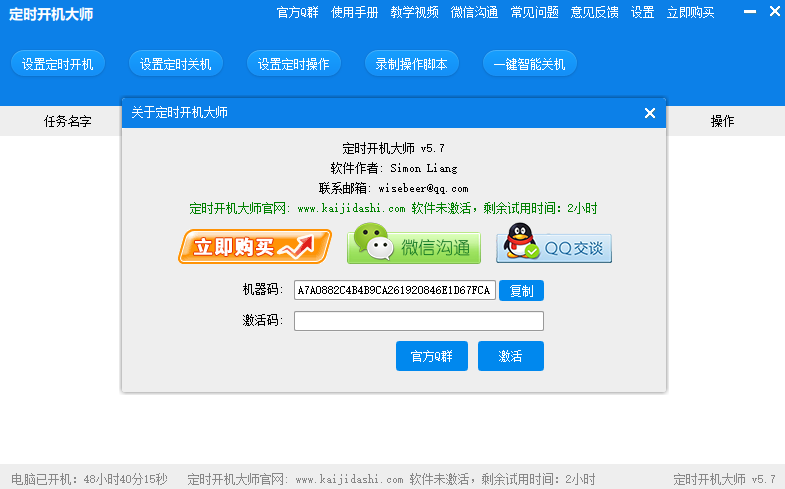Image resolution: width=785 pixels, height=489 pixels.
Task: Open the QQ交谈 penguin button
Action: coord(554,244)
